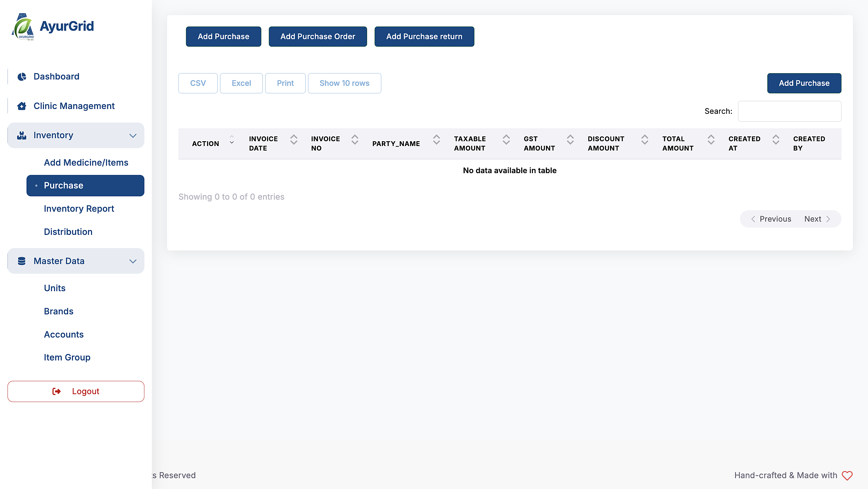Click the Dashboard pie chart icon
The height and width of the screenshot is (489, 868).
point(22,77)
